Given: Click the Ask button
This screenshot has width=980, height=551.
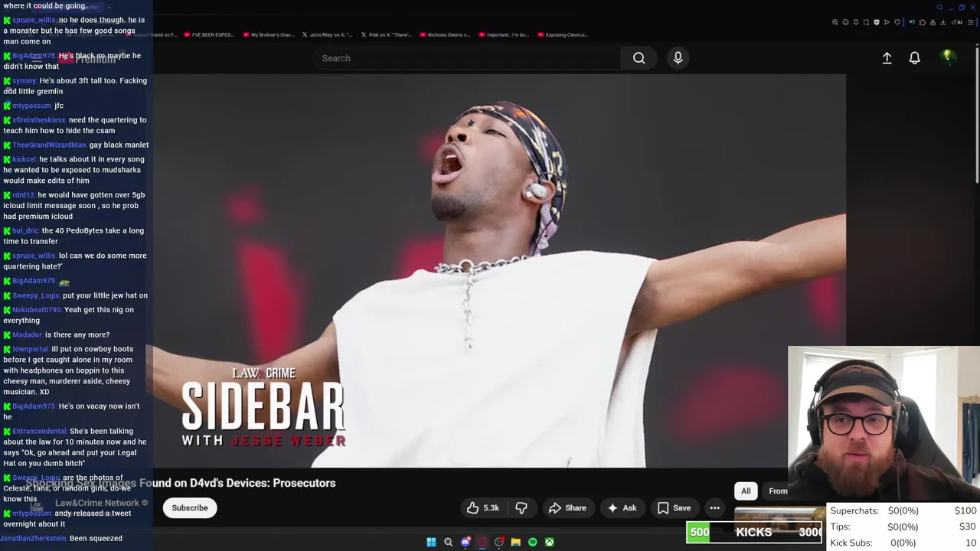Looking at the screenshot, I should pyautogui.click(x=622, y=508).
